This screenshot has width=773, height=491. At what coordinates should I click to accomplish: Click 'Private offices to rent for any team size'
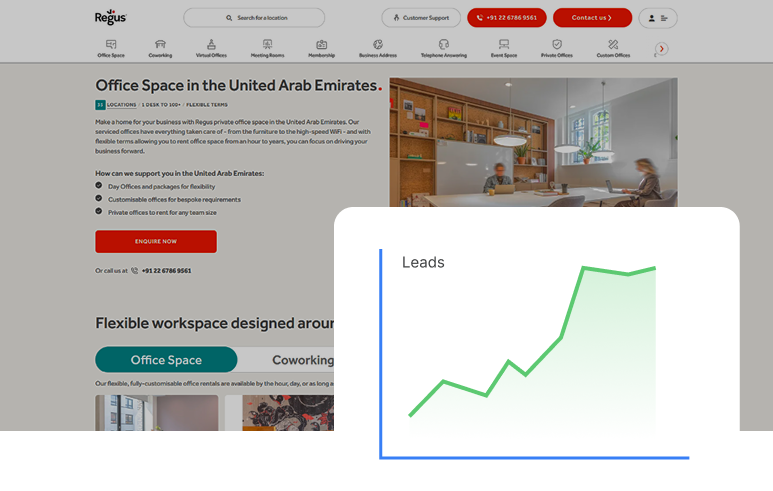[162, 212]
